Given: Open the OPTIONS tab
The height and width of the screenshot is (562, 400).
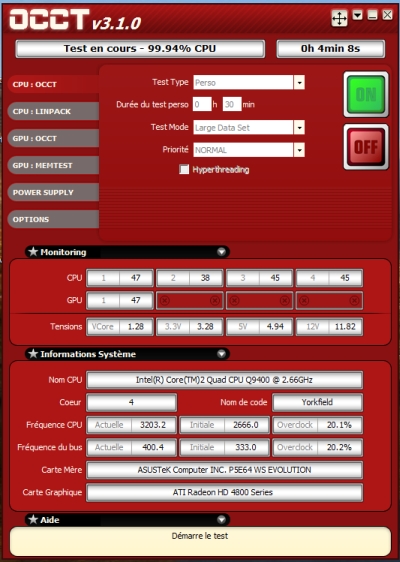Looking at the screenshot, I should click(53, 219).
